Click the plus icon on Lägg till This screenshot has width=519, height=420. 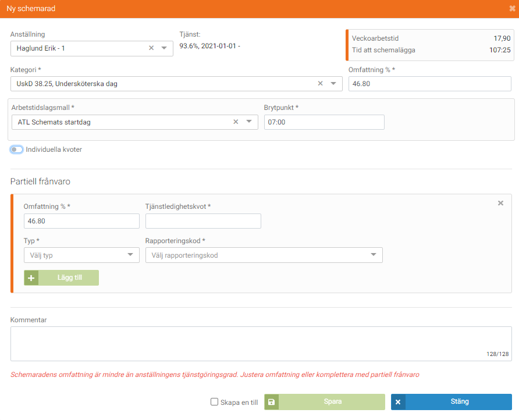pos(31,278)
